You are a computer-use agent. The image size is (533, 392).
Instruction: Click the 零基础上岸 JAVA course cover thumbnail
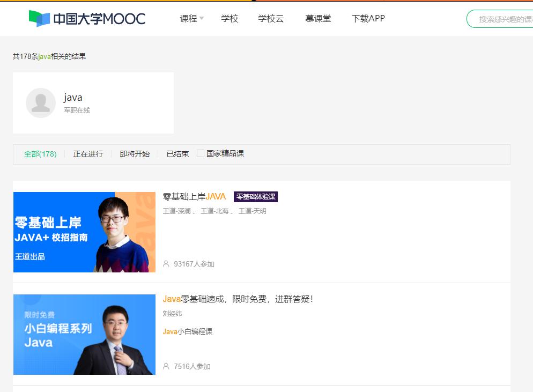pos(84,232)
